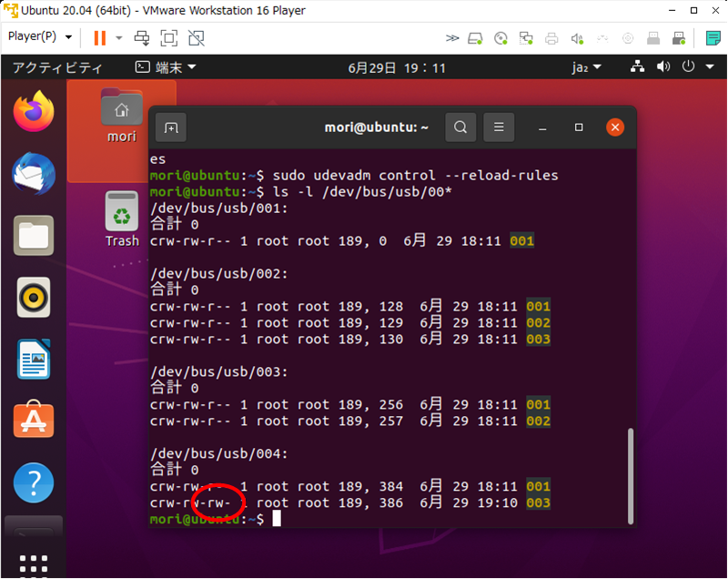
Task: Open the mori home folder on desktop
Action: tap(122, 117)
